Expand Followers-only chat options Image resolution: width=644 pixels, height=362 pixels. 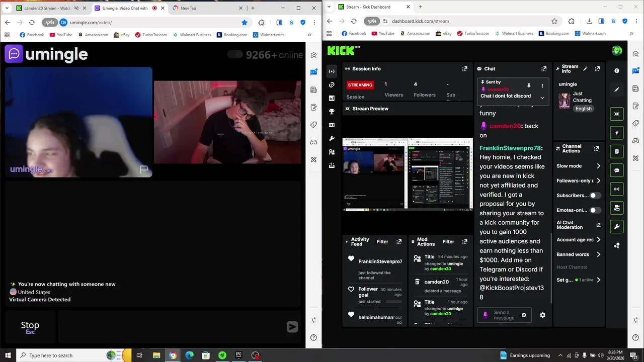tap(598, 180)
